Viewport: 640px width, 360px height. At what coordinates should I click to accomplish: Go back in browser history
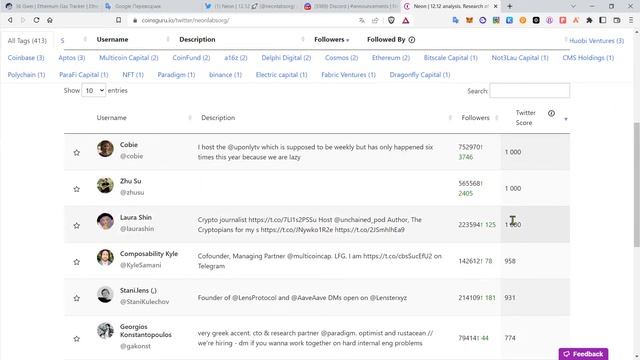(10, 20)
